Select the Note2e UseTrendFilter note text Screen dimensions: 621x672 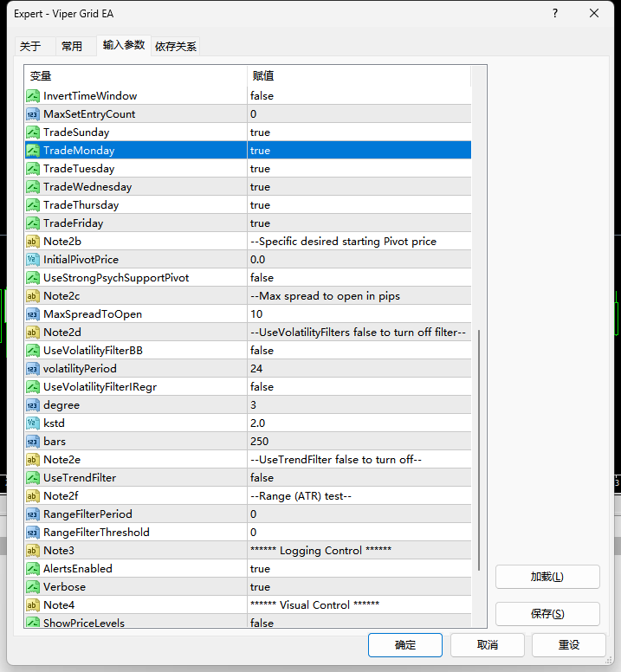(336, 460)
